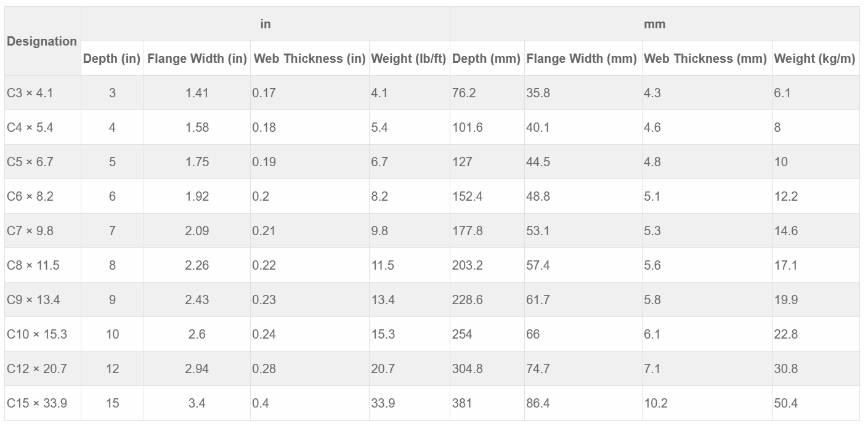Click the Weight (kg/m) header
Image resolution: width=868 pixels, height=426 pixels.
(816, 58)
